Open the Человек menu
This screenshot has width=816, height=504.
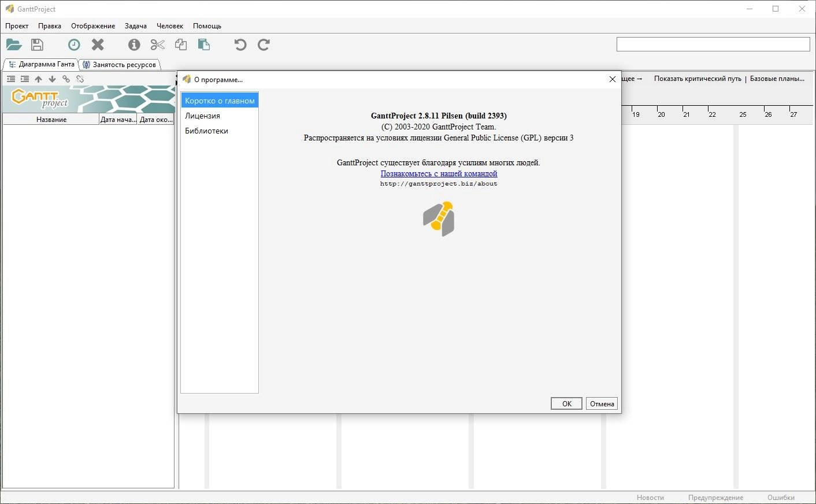pyautogui.click(x=170, y=26)
